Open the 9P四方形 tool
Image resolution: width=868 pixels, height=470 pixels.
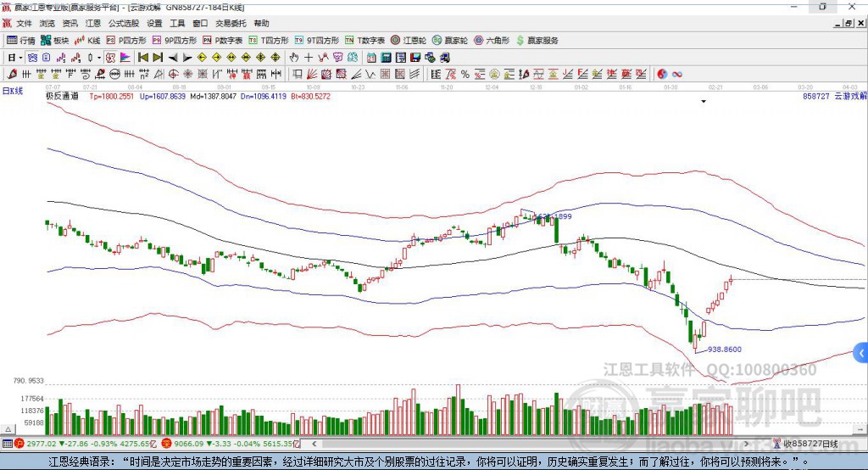tap(175, 41)
